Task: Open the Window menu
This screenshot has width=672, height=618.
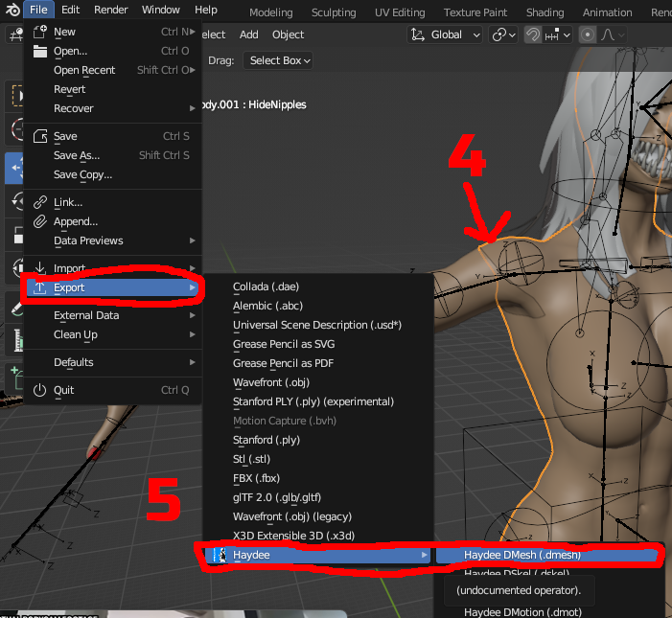Action: click(161, 10)
